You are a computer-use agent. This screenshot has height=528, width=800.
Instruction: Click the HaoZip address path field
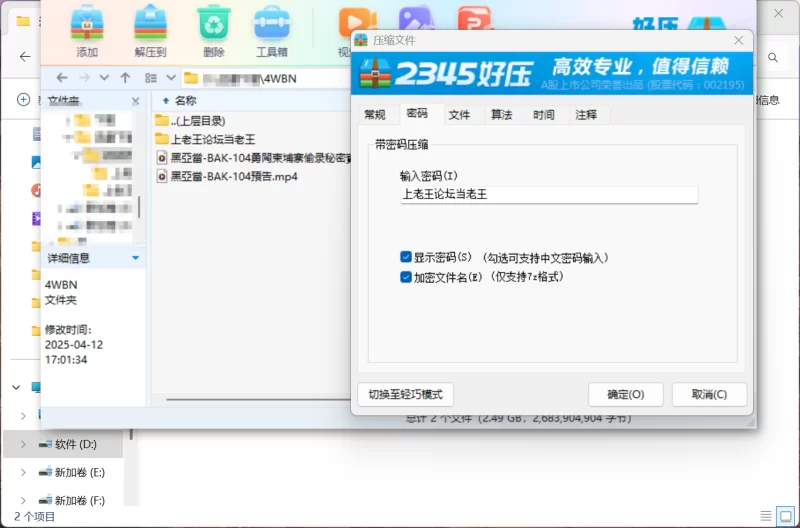pyautogui.click(x=266, y=78)
